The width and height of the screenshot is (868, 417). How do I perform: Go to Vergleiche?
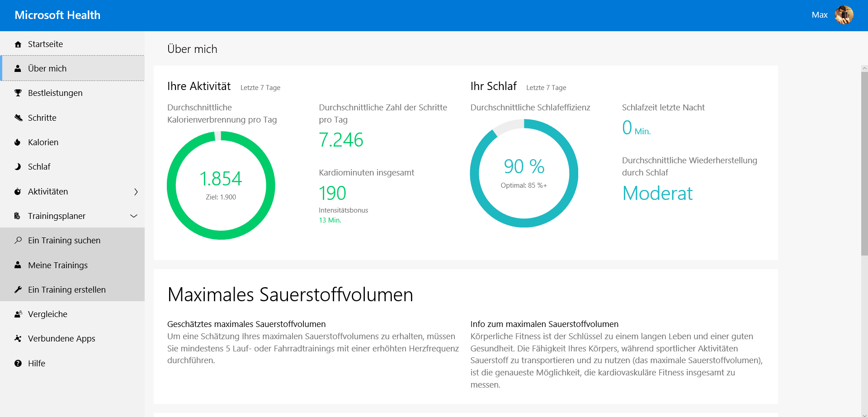tap(72, 314)
